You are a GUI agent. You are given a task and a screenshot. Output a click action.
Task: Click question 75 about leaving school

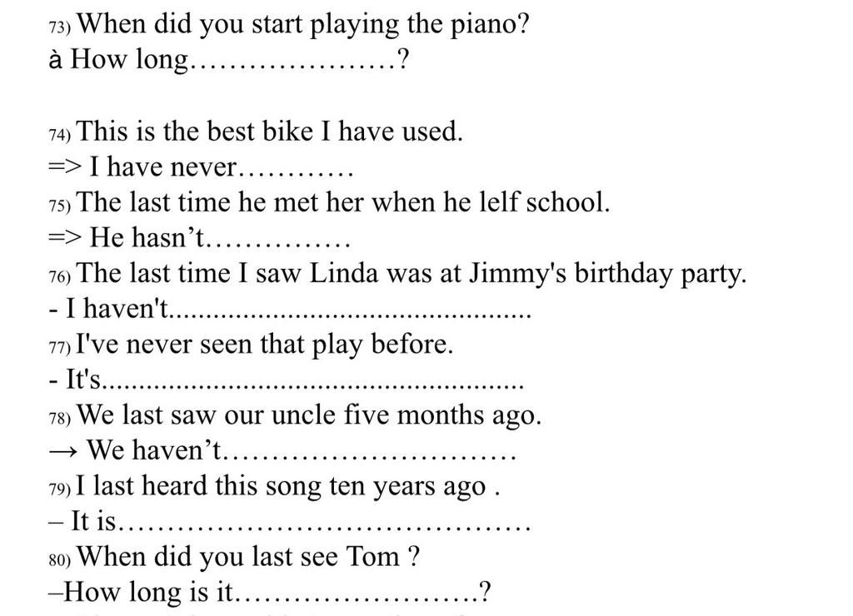[343, 202]
